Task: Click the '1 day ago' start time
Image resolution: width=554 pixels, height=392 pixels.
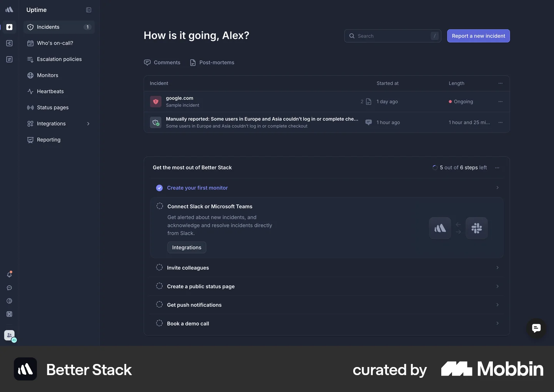Action: tap(387, 101)
